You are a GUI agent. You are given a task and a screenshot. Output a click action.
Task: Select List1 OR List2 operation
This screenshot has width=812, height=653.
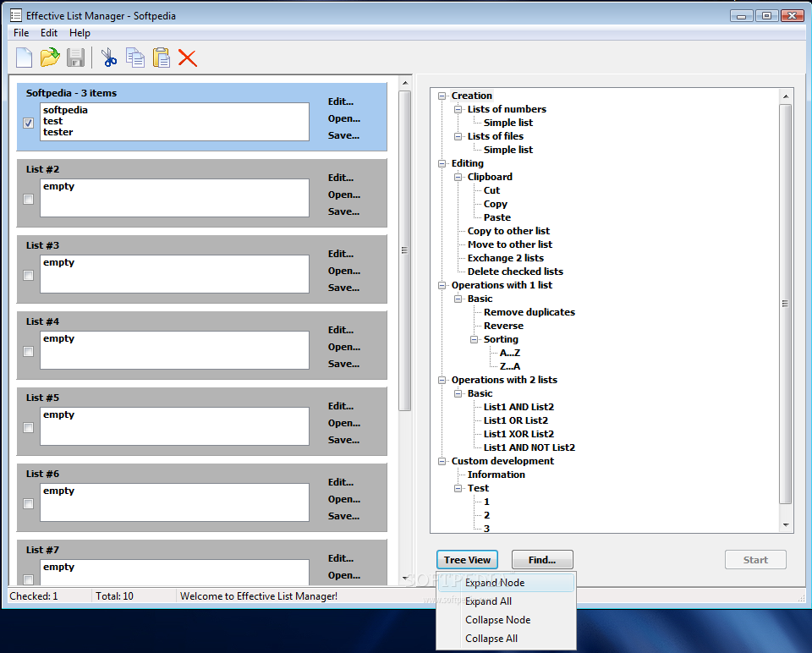(x=516, y=420)
